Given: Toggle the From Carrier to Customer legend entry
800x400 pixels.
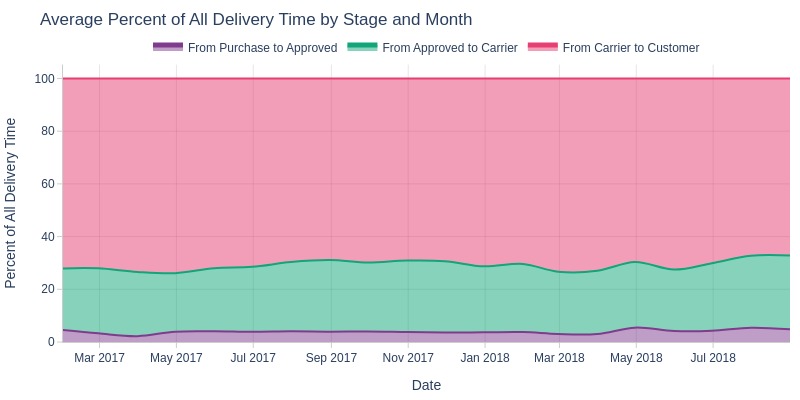Looking at the screenshot, I should [613, 47].
